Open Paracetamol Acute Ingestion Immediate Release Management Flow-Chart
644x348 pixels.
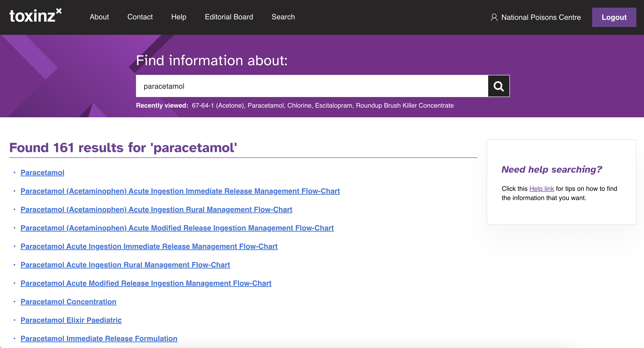click(149, 247)
